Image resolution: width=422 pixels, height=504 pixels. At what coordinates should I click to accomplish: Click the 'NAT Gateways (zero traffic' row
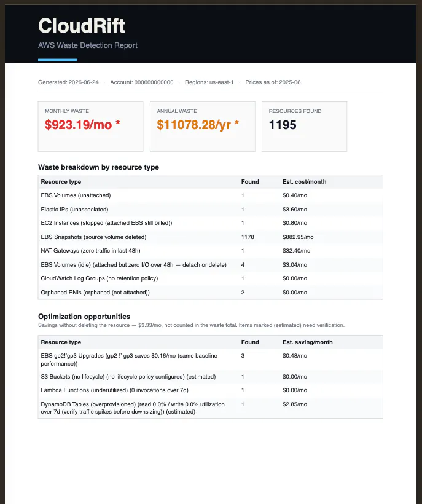click(x=210, y=251)
